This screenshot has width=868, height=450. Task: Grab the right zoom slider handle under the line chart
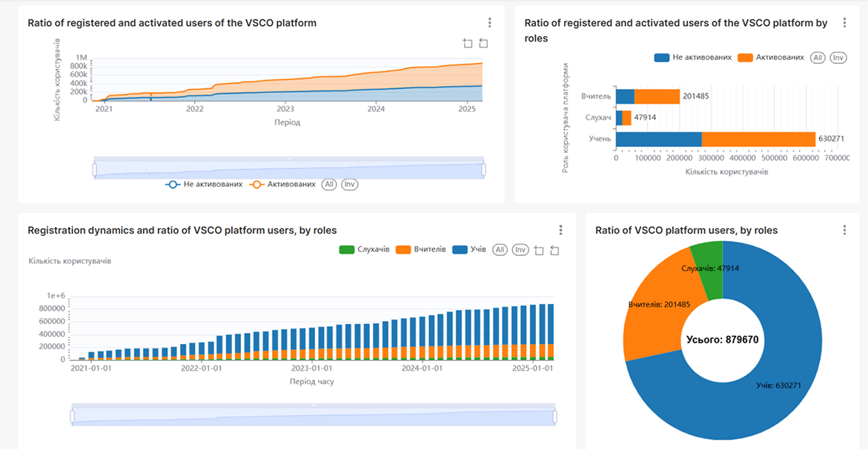click(x=484, y=169)
